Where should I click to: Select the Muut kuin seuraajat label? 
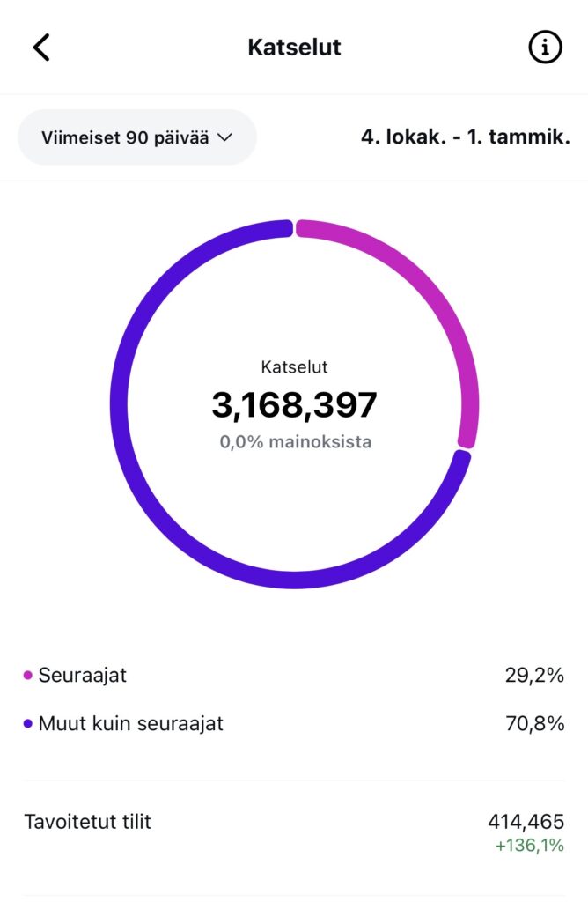click(x=130, y=724)
